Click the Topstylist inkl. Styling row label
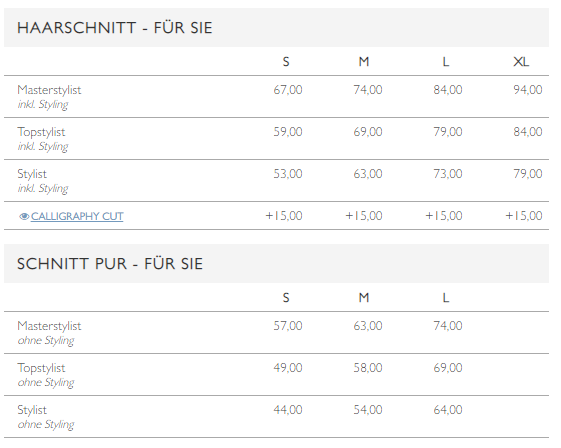The height and width of the screenshot is (448, 561). tap(43, 139)
